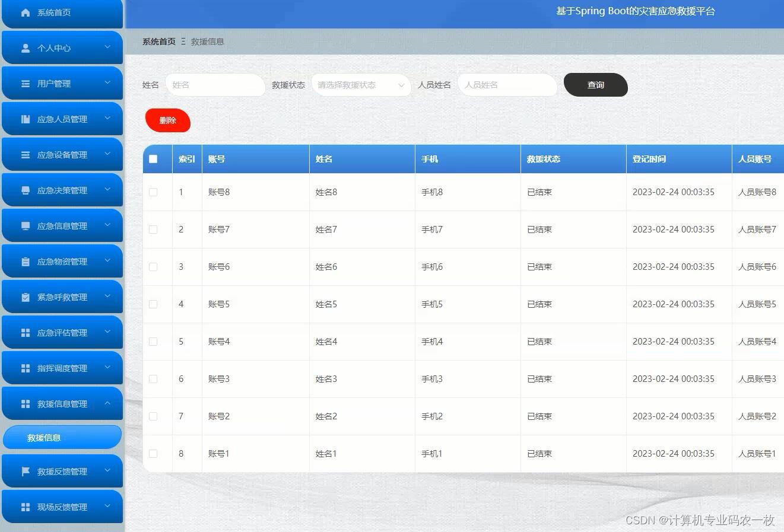
Task: Click the 姓名 search input field
Action: click(x=215, y=85)
